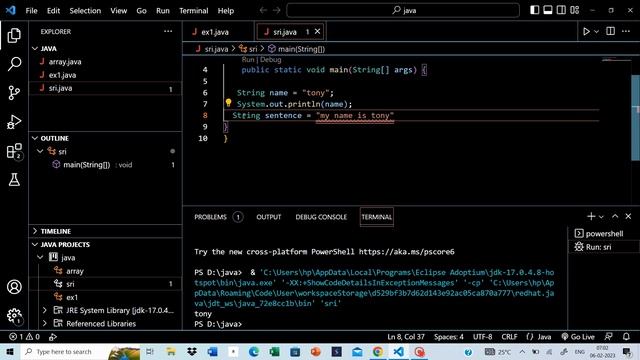640x360 pixels.
Task: Open the Run menu
Action: [162, 11]
